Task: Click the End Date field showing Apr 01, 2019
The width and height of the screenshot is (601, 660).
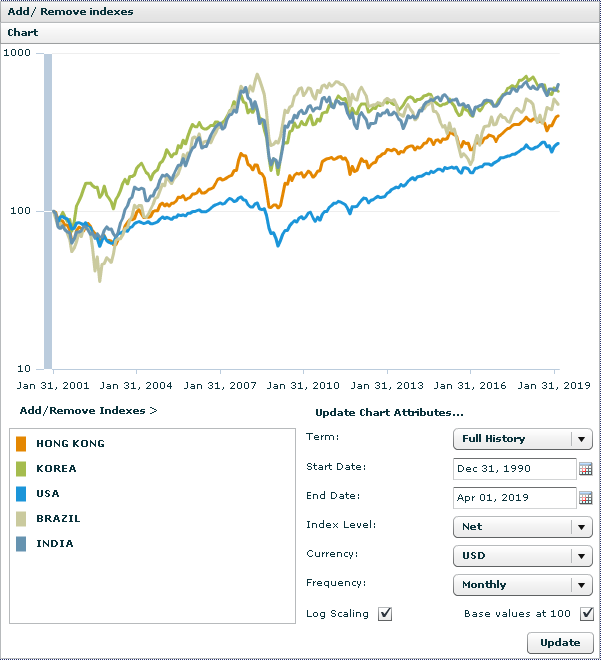Action: (x=513, y=497)
